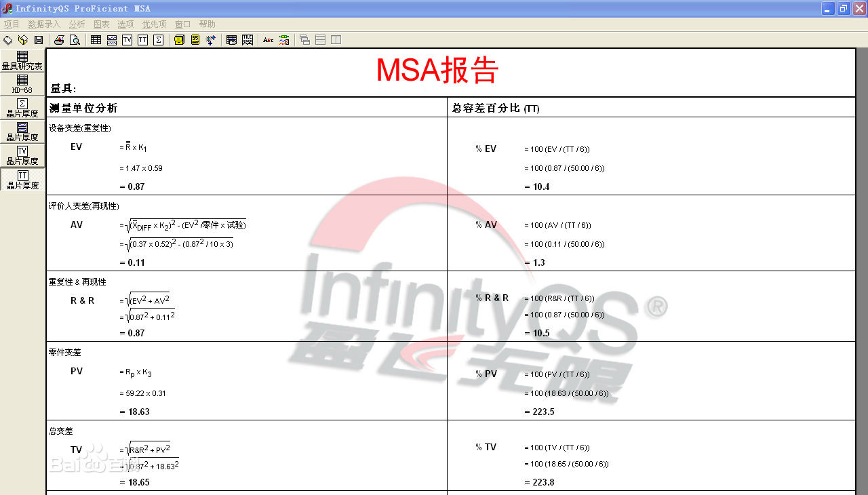Click the new project icon in toolbar
Screen dimensions: 868x495
tap(8, 40)
